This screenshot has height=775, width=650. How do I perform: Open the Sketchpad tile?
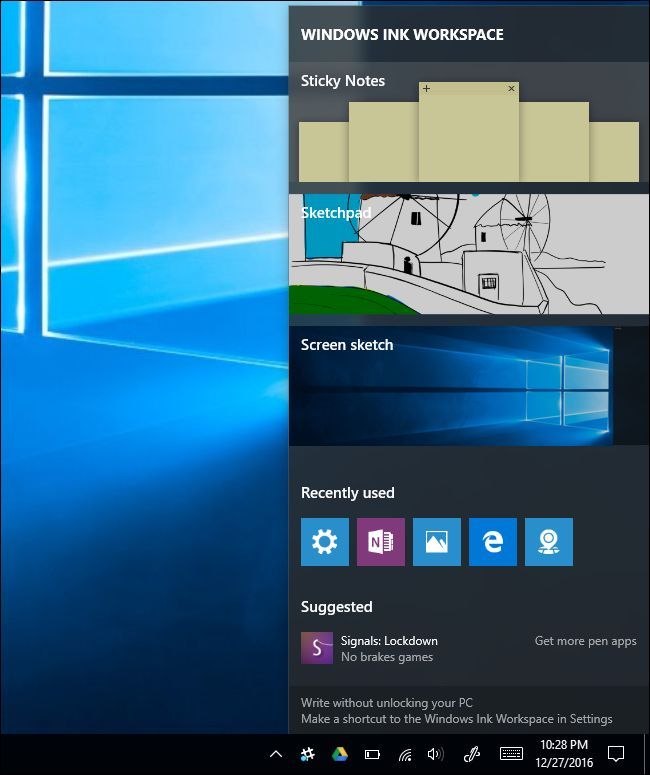click(x=469, y=254)
